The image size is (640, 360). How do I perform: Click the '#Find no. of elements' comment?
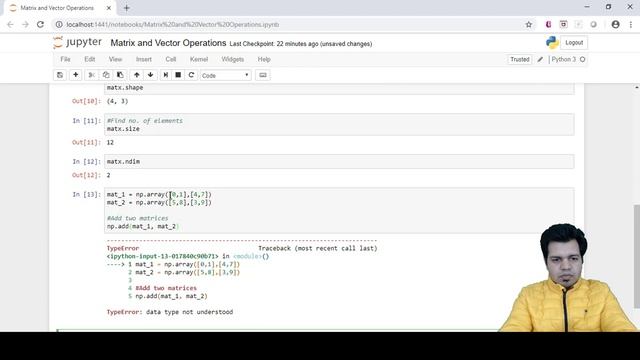coord(145,121)
